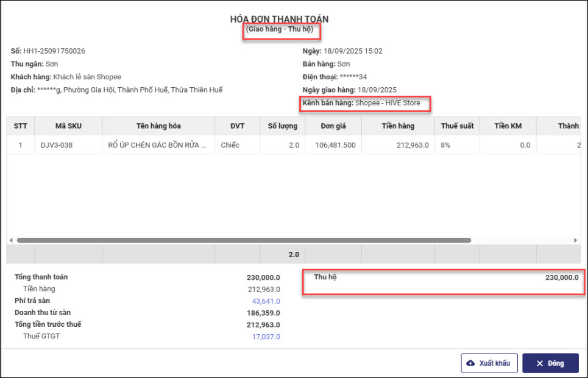Click the Tiền hàng column header
Image resolution: width=588 pixels, height=378 pixels.
tap(398, 126)
